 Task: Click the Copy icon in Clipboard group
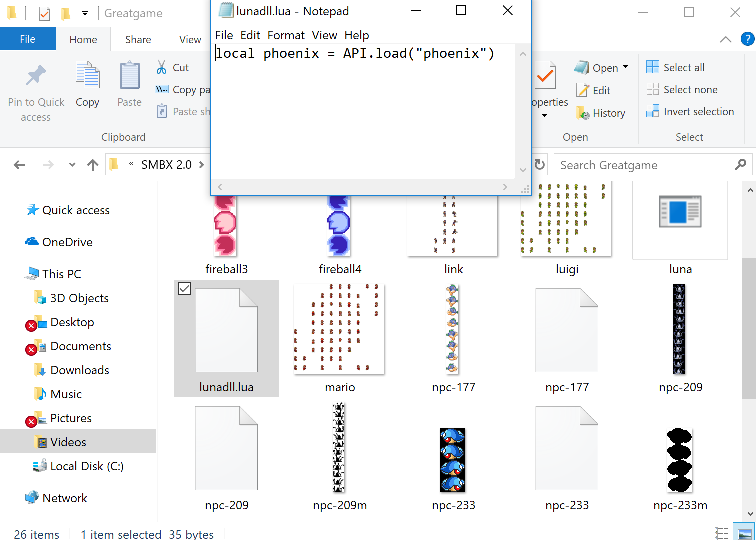(87, 75)
